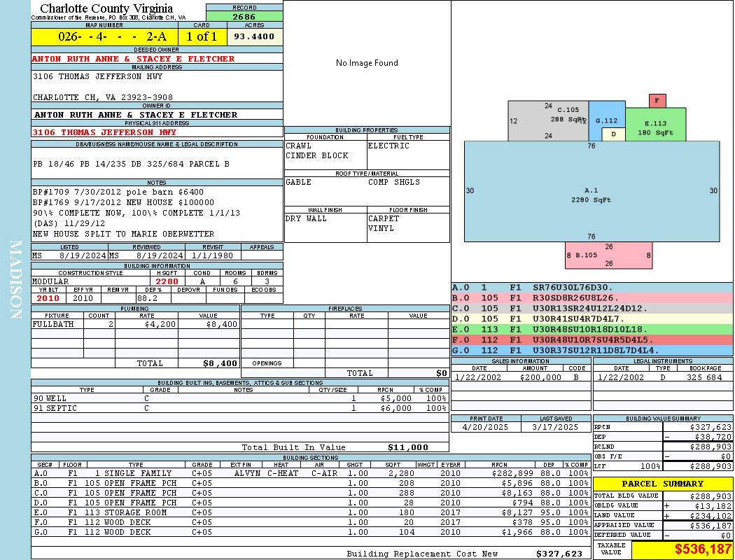Screen dimensions: 735x560
Task: Click the red physical 911 address
Action: [x=104, y=132]
